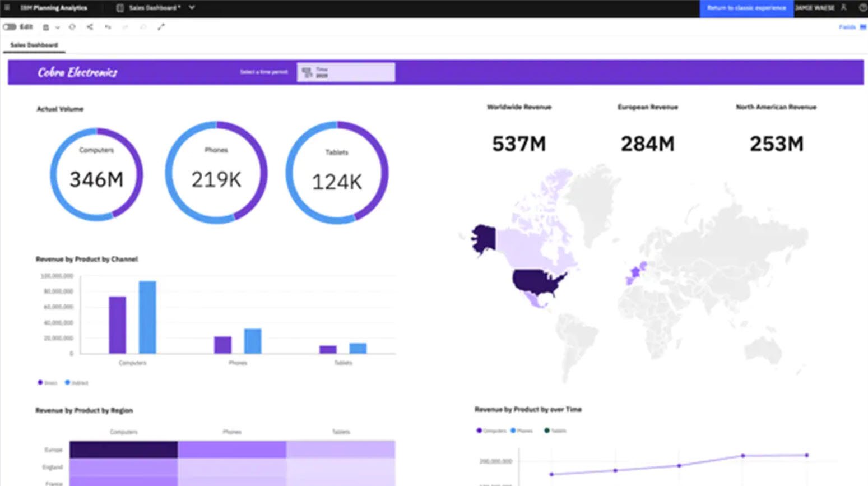Toggle the purple Direct legend item
Screen dimensions: 868x486
point(47,383)
